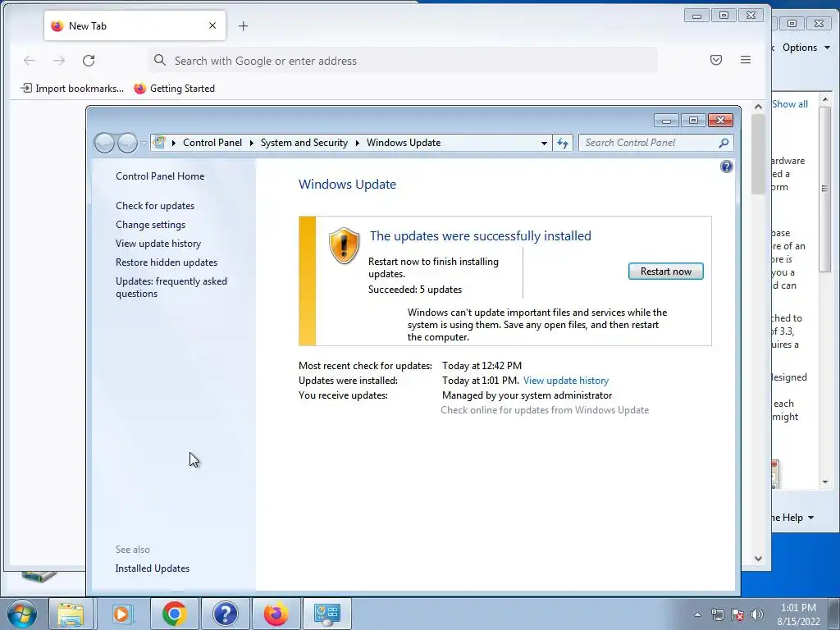Open Check for updates in sidebar

coord(155,206)
